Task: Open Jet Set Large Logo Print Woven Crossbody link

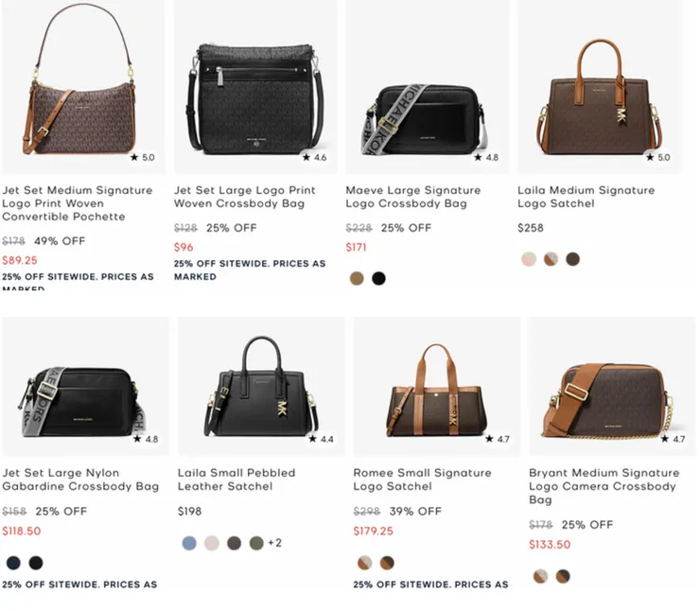Action: [x=246, y=197]
